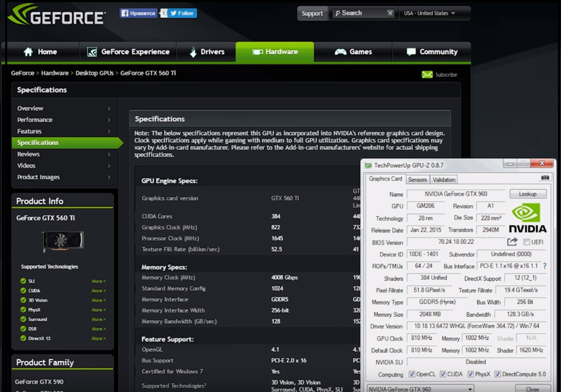Toggle the CUDA checkbox in GPU-Z
This screenshot has width=561, height=392.
[x=443, y=374]
